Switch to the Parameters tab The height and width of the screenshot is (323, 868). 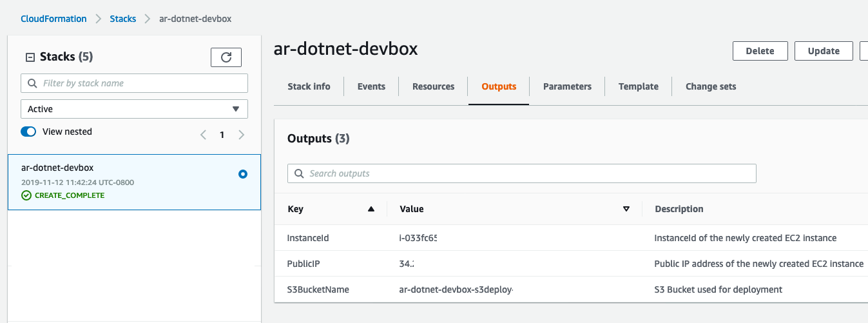click(x=567, y=86)
